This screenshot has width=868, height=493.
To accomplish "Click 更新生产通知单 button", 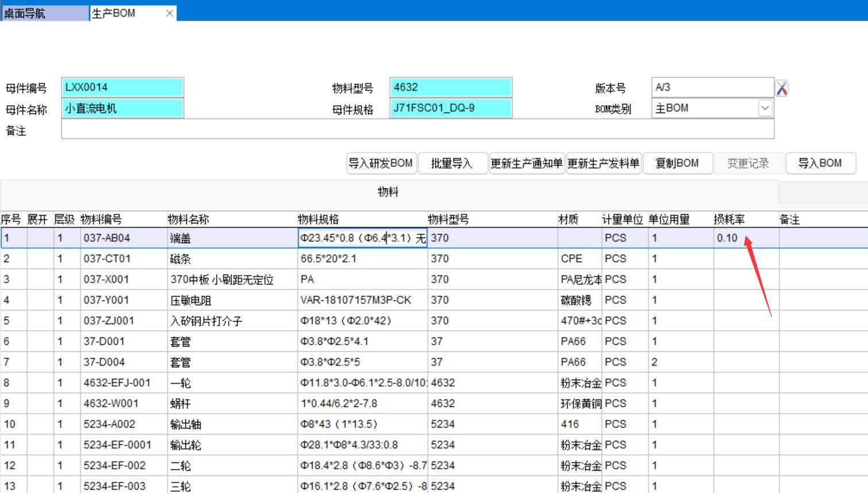I will (526, 163).
